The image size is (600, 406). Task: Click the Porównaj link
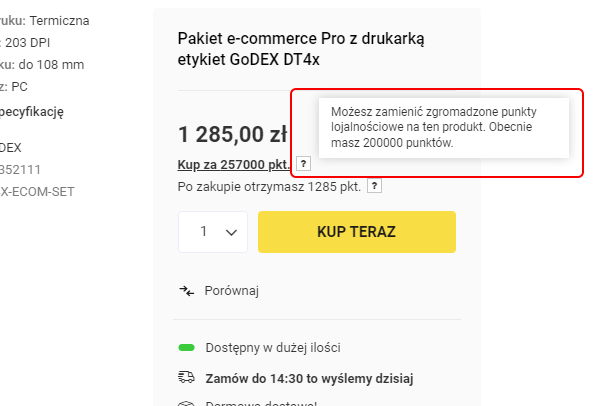coord(231,291)
